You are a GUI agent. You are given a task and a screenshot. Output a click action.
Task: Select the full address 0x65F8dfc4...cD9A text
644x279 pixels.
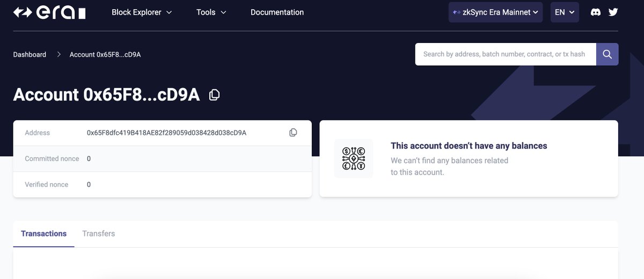point(166,133)
